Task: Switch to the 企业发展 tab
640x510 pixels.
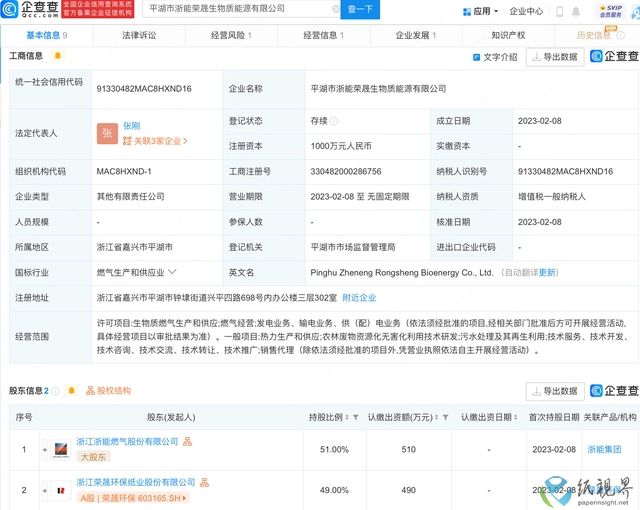Action: tap(416, 35)
